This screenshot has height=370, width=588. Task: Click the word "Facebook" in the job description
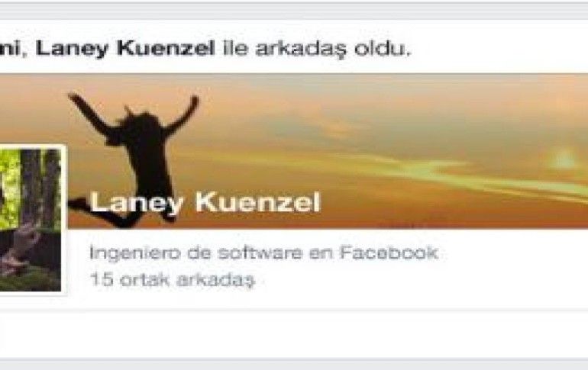tap(389, 253)
